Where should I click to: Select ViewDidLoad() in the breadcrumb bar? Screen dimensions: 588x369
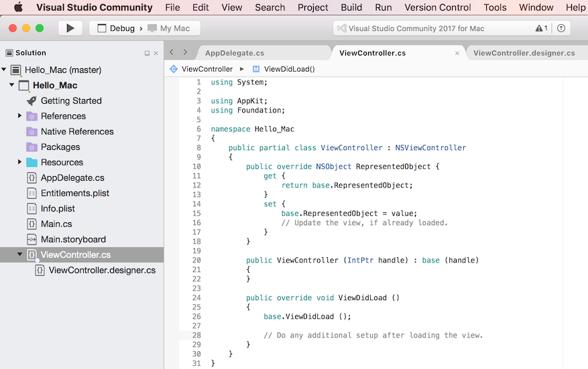[289, 69]
